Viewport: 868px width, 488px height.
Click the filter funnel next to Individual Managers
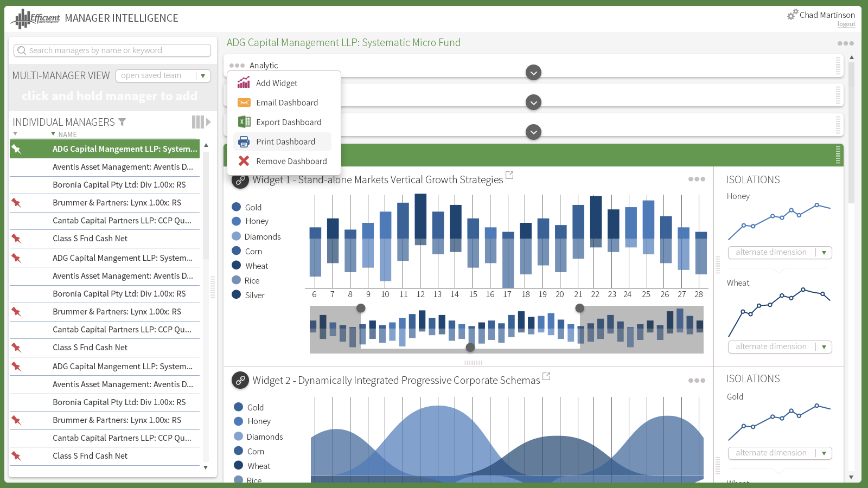(x=122, y=122)
